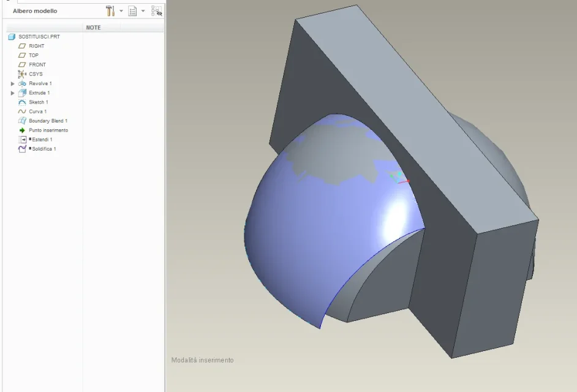Select the RIGHT datum plane

36,46
